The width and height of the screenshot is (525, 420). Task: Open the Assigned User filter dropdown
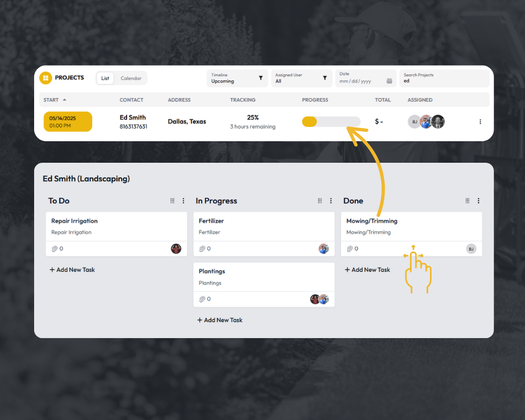tap(301, 78)
